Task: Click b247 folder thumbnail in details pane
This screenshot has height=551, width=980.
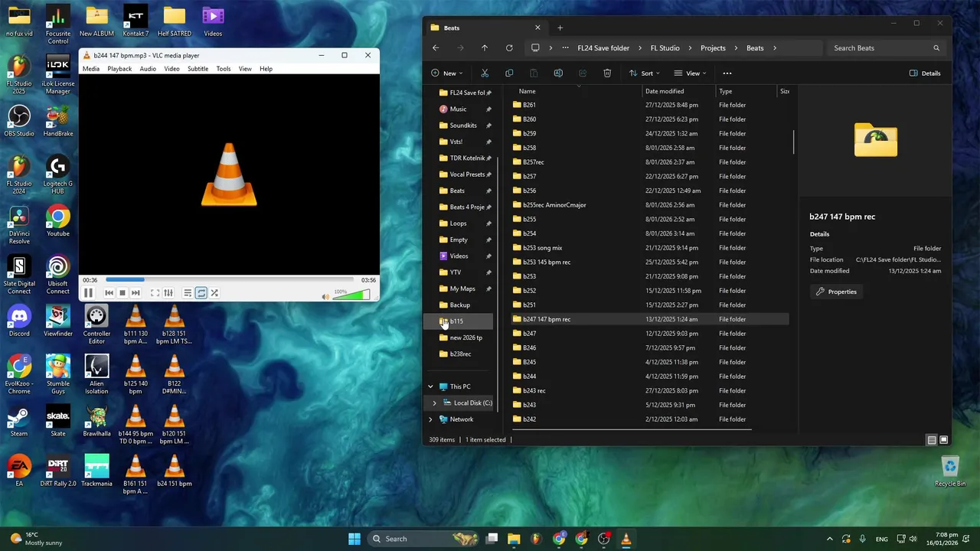Action: pos(876,140)
